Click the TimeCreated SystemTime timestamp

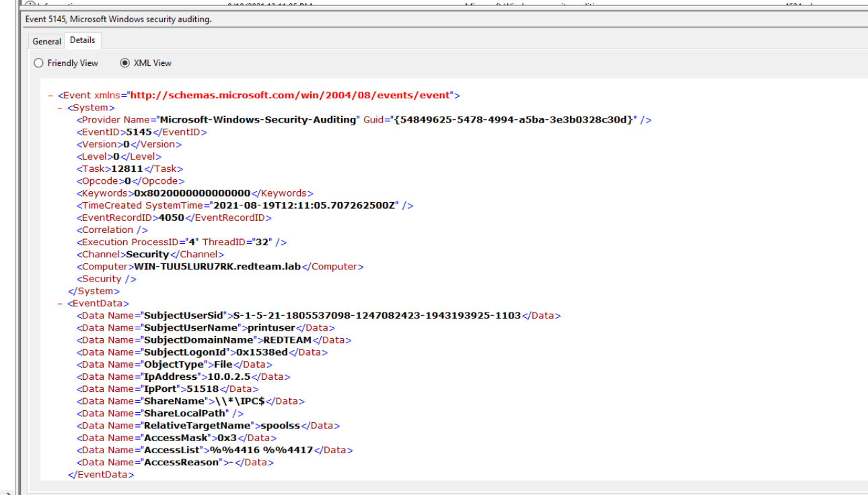306,205
